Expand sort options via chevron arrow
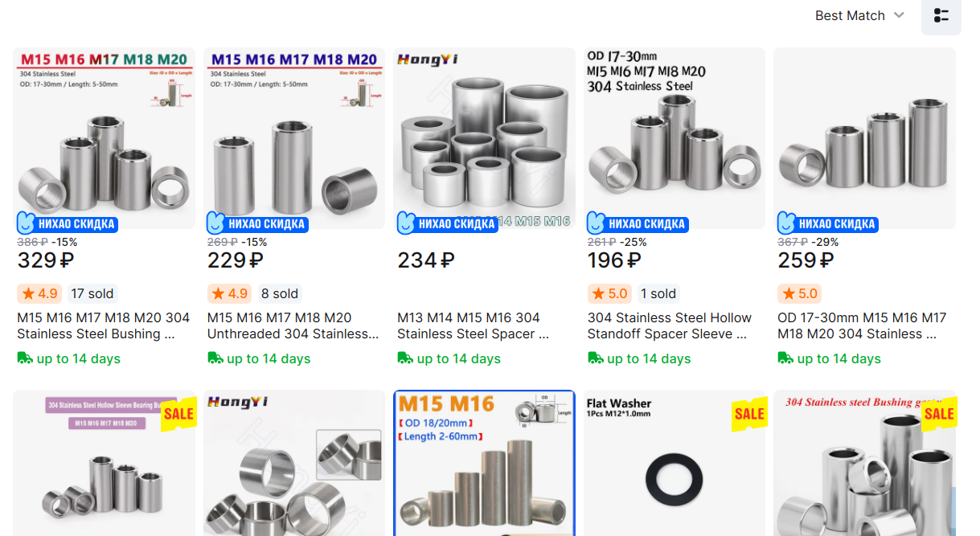Viewport: 980px width, 536px height. (x=899, y=15)
